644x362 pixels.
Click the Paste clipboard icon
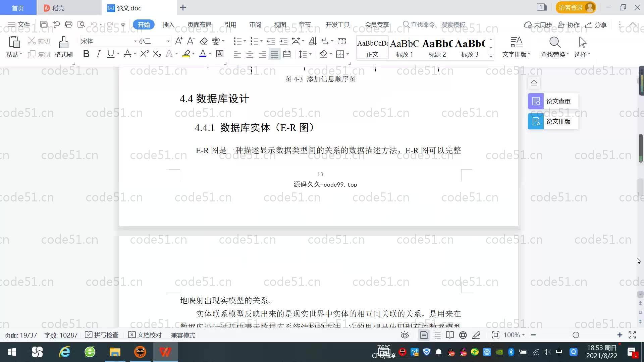pyautogui.click(x=14, y=43)
